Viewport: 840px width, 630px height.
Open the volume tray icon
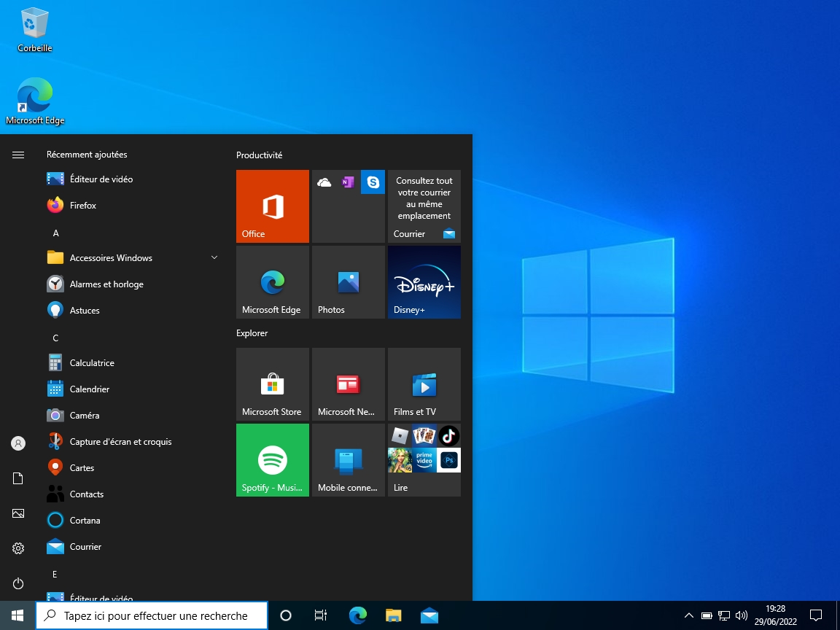click(742, 615)
